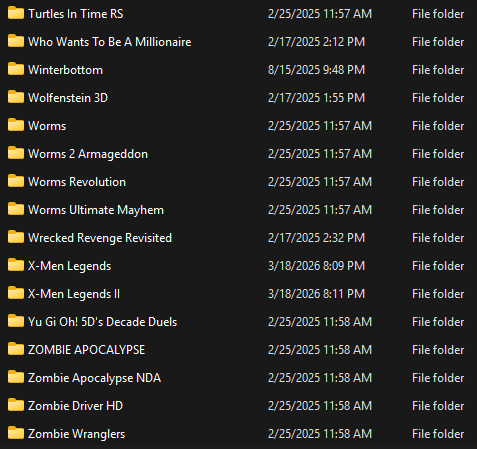This screenshot has height=449, width=477.
Task: Click the 2/17/2025 2:12 PM modified date
Action: point(316,42)
